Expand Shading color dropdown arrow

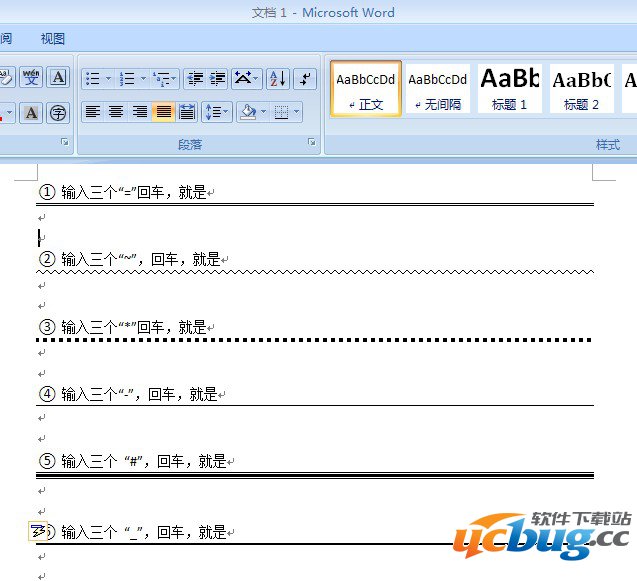[x=264, y=112]
